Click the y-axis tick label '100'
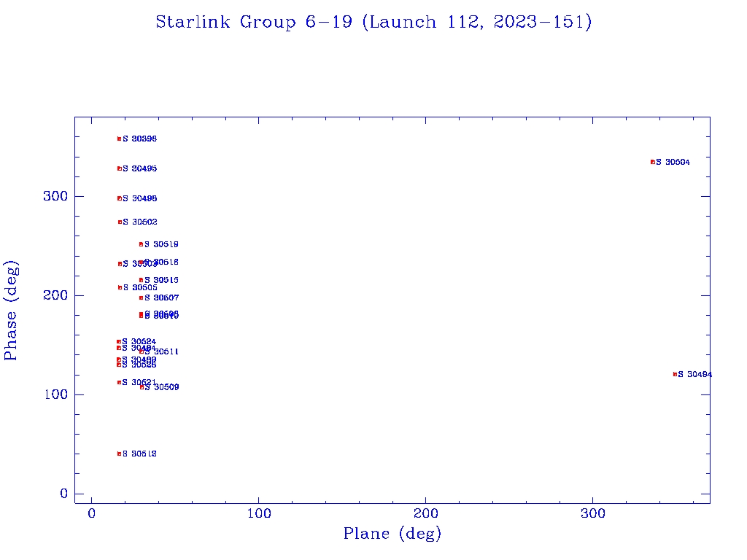747x560 pixels. pos(55,394)
